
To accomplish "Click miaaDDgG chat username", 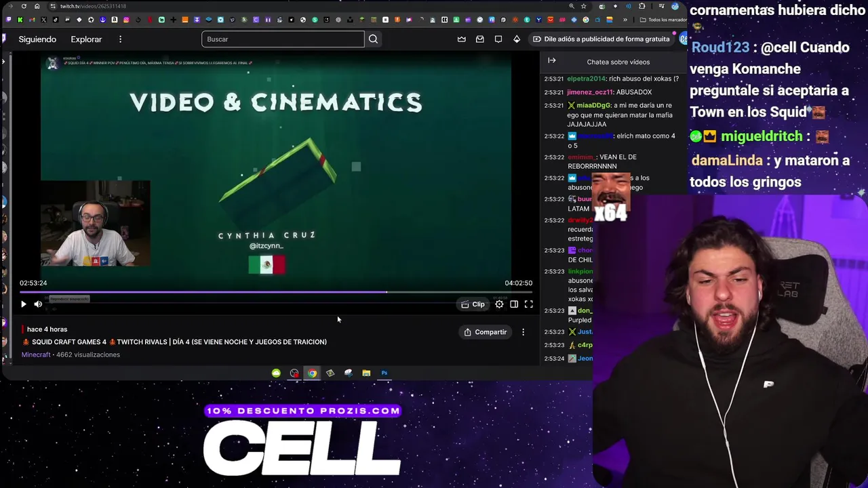I will point(593,106).
